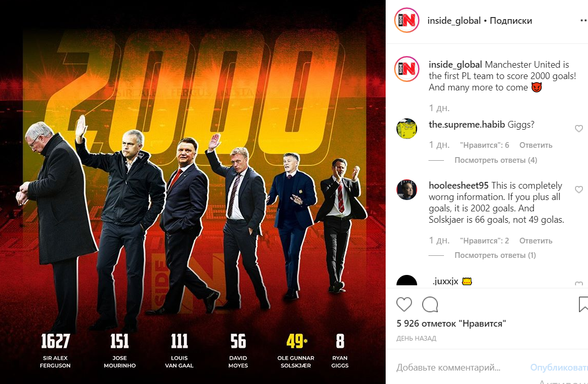Reply to the.supreme.habib via Ответить
The height and width of the screenshot is (384, 588).
click(535, 145)
